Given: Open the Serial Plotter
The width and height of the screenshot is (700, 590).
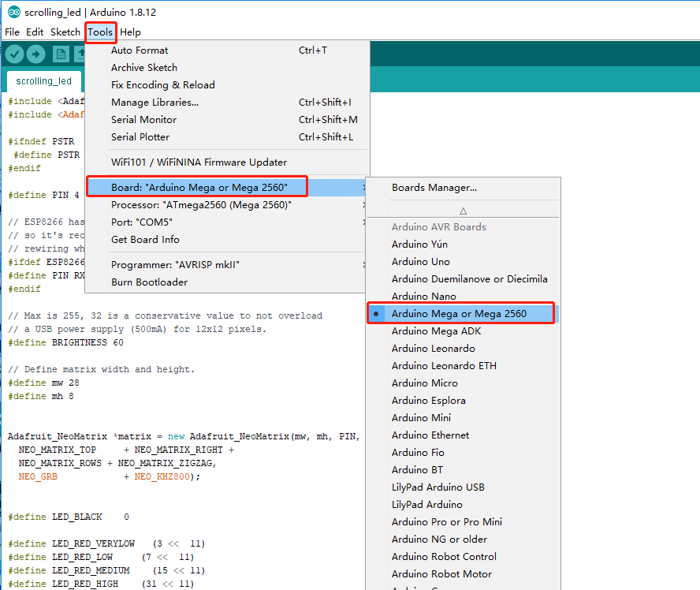Looking at the screenshot, I should click(227, 137).
